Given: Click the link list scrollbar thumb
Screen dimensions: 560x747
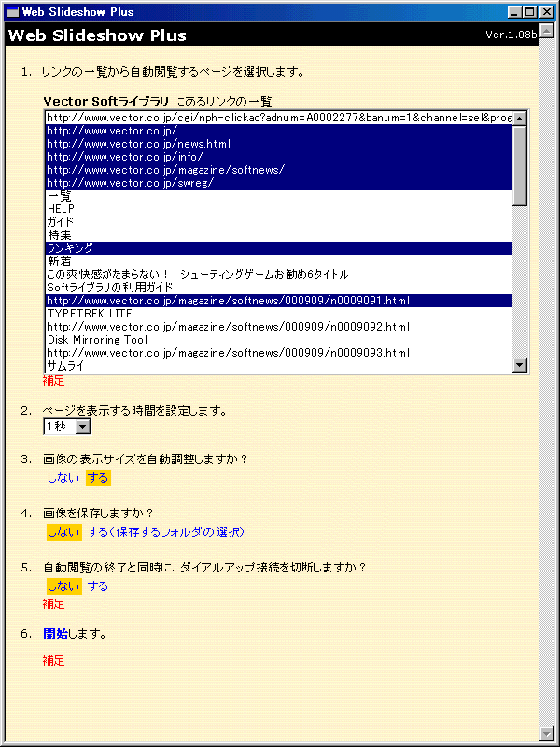Looking at the screenshot, I should 520,165.
